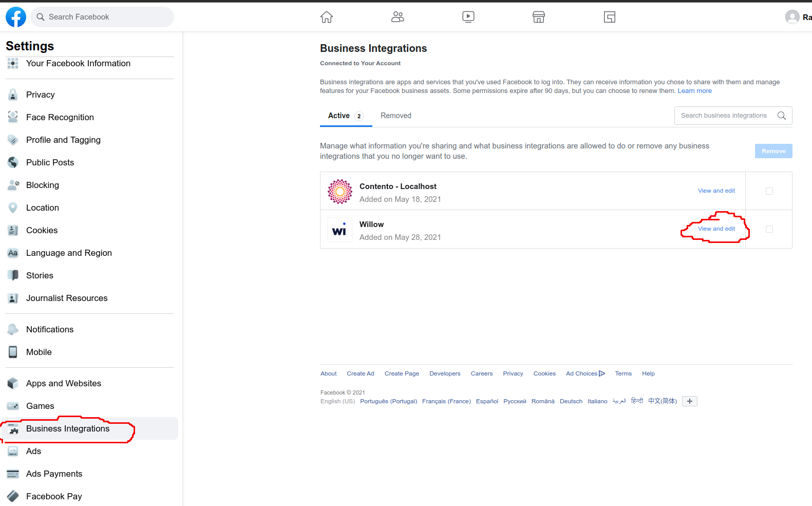Open Games settings in sidebar
The image size is (812, 506).
[90, 406]
